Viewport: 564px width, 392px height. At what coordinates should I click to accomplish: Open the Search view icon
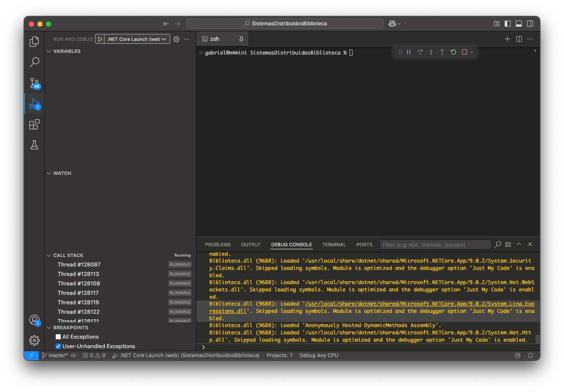34,62
